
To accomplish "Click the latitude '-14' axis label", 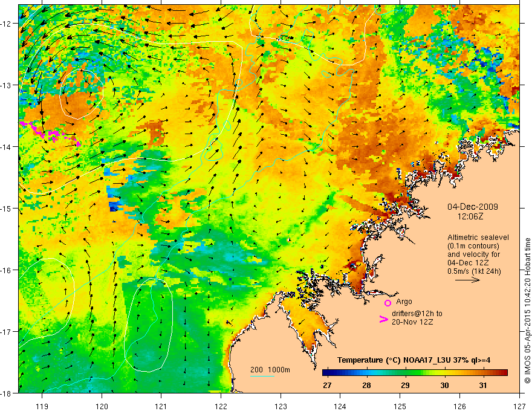I will pyautogui.click(x=7, y=147).
